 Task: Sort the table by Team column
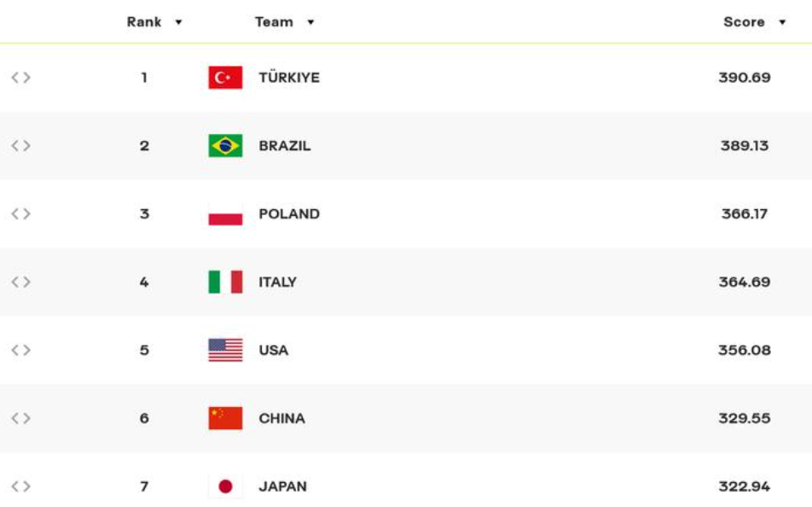pos(284,22)
